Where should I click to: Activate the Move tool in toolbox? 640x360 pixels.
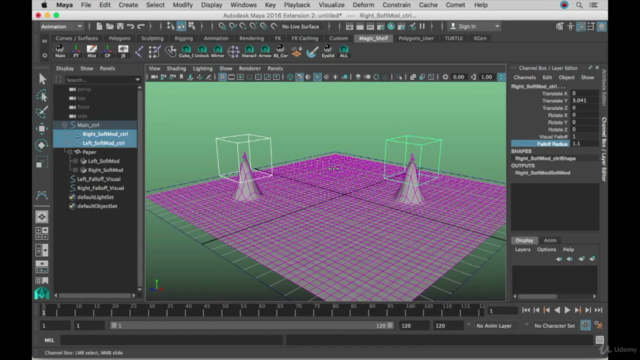(x=42, y=129)
